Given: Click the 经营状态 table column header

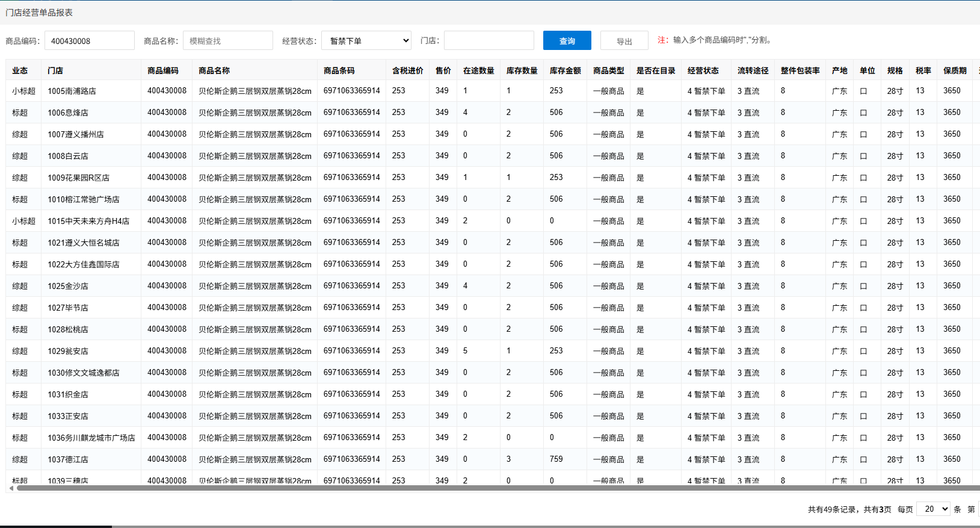Looking at the screenshot, I should (x=703, y=70).
